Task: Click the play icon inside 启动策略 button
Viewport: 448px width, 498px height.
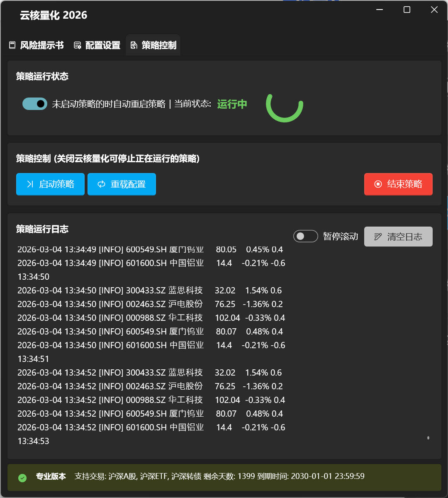Action: click(x=31, y=184)
